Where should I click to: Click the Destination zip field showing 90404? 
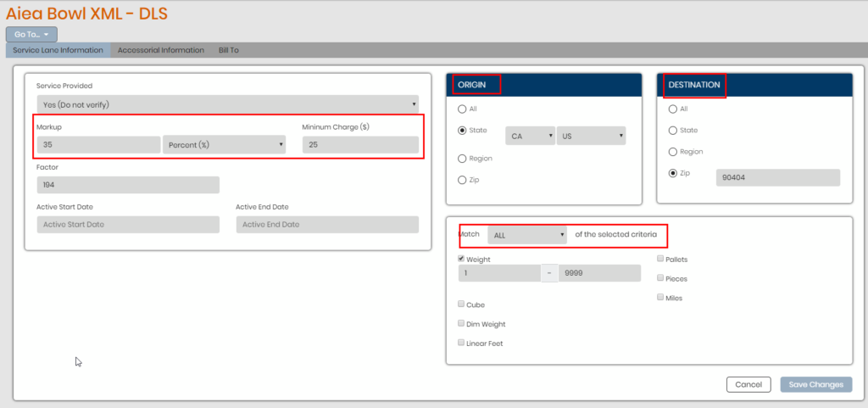click(778, 178)
